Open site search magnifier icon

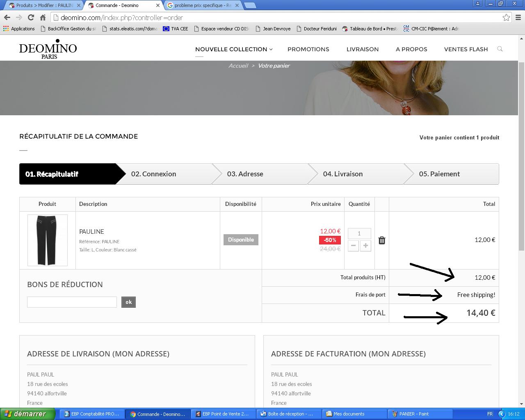tap(500, 49)
